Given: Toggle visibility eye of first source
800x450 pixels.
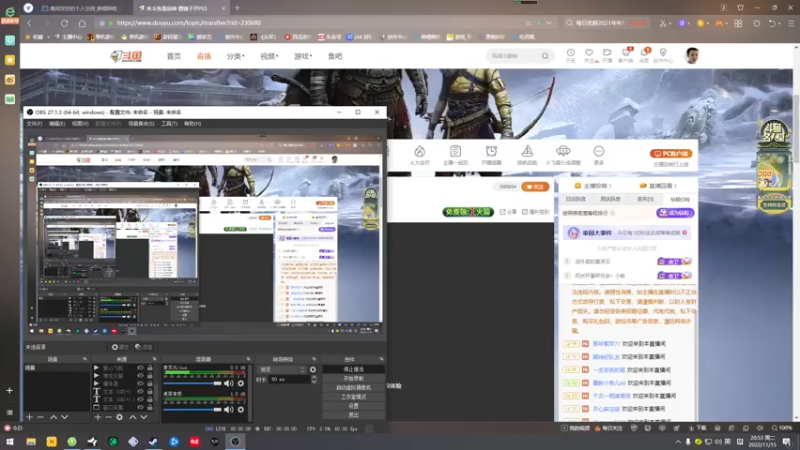Looking at the screenshot, I should [140, 367].
